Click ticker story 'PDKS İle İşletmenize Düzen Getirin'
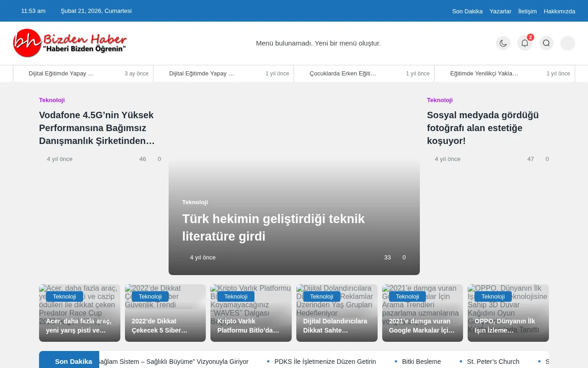The image size is (588, 368). [x=325, y=362]
